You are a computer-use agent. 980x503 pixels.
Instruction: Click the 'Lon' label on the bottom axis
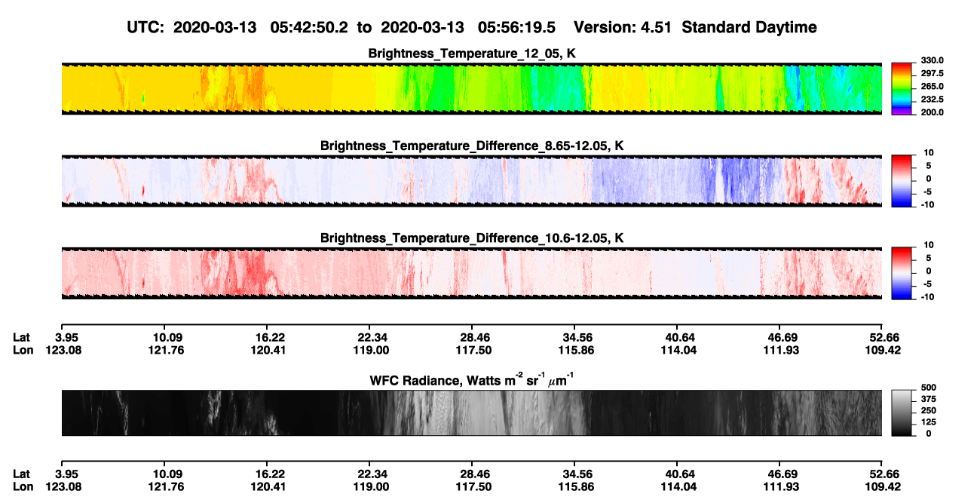pos(23,486)
